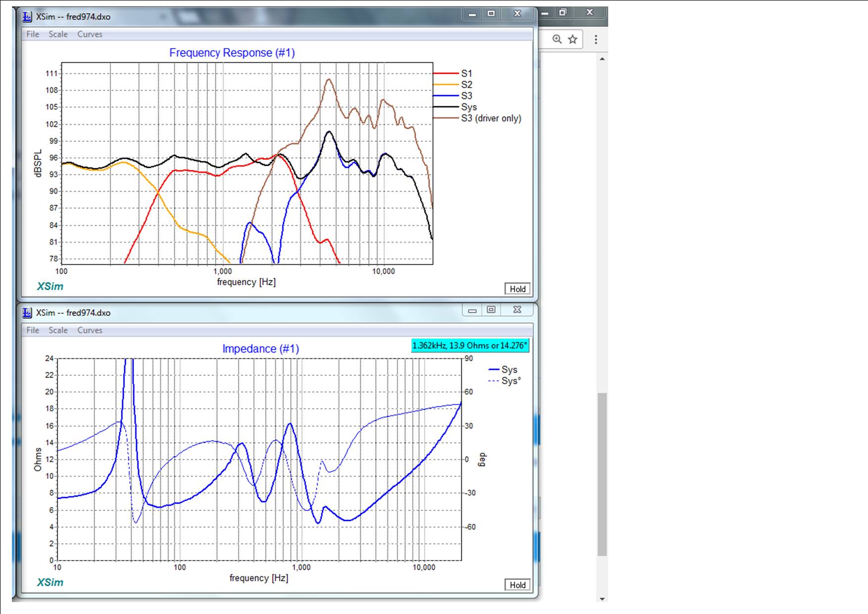Viewport: 868px width, 614px height.
Task: Click 'Frequency Response (#1)' chart title
Action: (232, 53)
